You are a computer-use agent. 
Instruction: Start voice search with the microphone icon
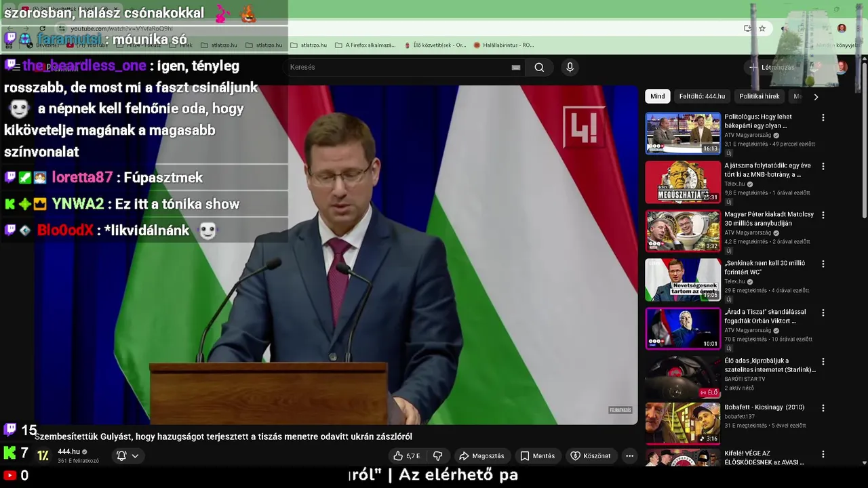(x=570, y=67)
